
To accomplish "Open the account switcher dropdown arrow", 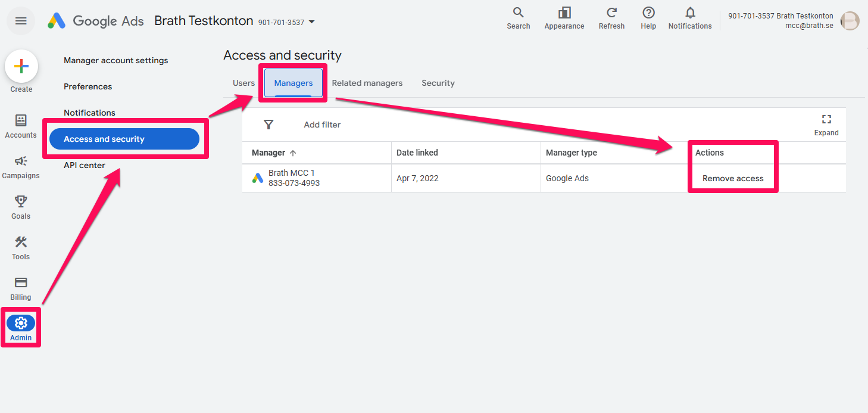I will 311,23.
